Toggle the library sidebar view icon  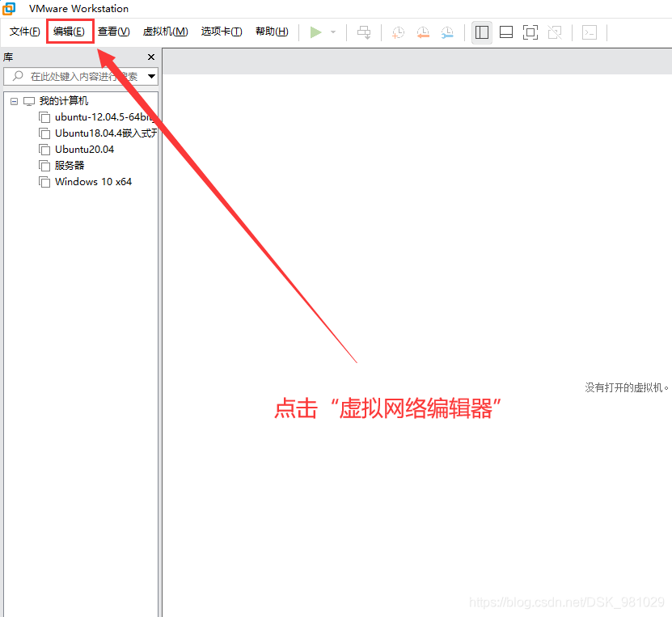tap(482, 32)
